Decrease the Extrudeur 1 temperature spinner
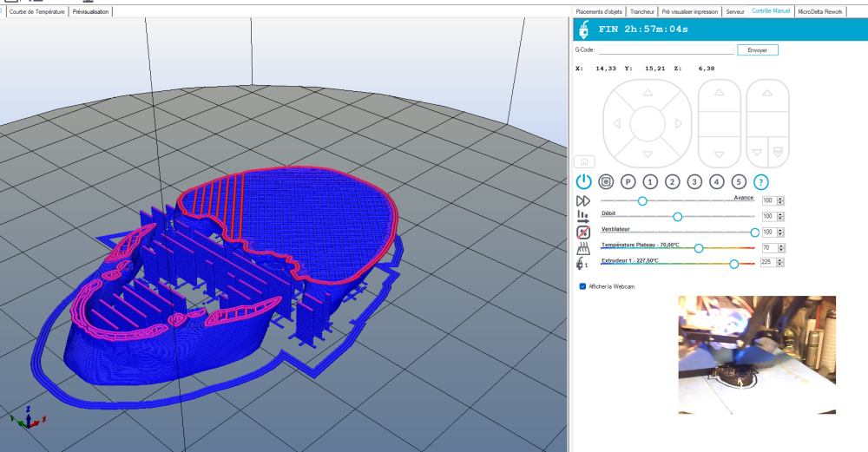The height and width of the screenshot is (452, 868). 780,265
